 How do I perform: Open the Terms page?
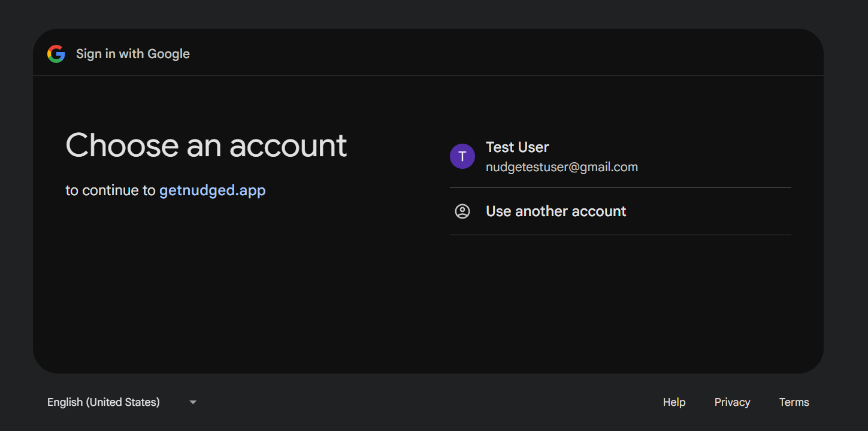pos(794,402)
